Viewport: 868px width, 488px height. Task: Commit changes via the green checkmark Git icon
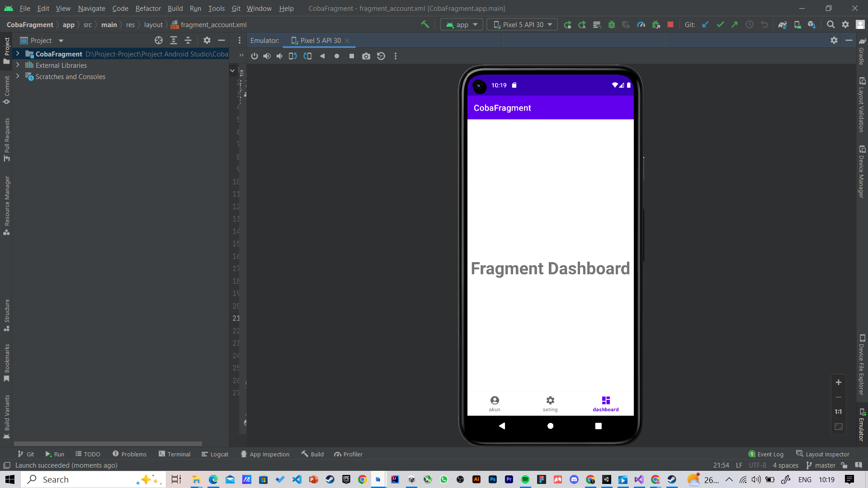click(720, 24)
